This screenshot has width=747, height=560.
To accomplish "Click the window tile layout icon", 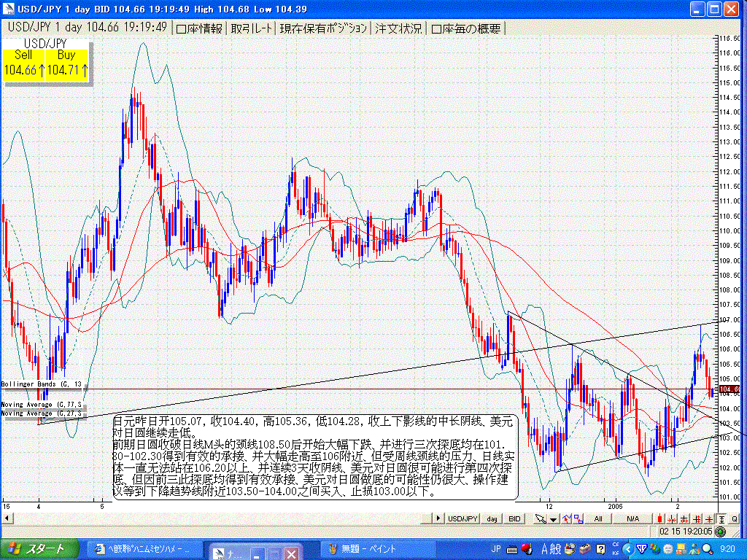I will [578, 518].
